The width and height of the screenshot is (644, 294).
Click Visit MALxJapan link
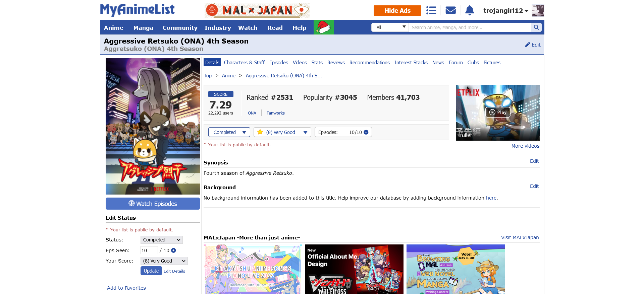point(520,237)
